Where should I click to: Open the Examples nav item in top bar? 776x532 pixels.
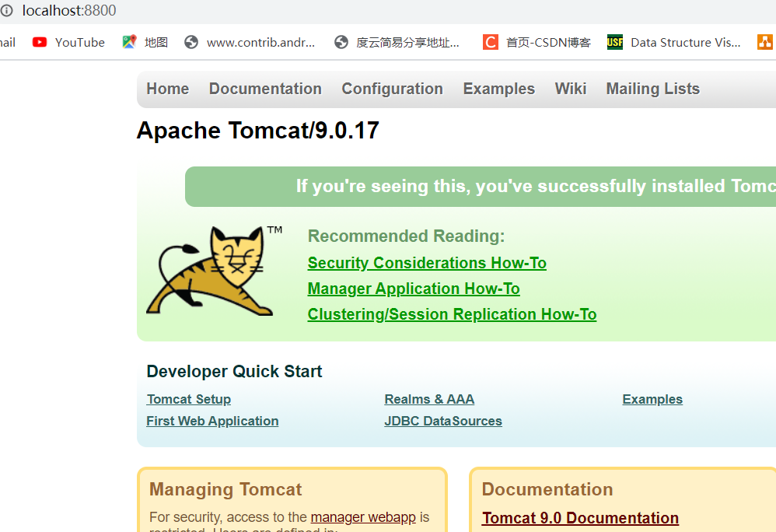pos(499,89)
